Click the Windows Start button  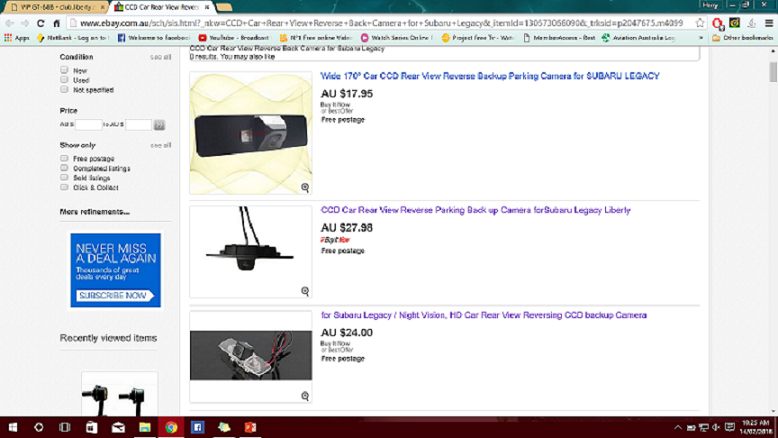point(13,427)
